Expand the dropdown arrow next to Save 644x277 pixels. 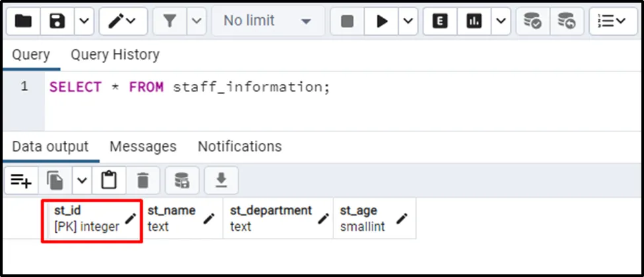(83, 21)
